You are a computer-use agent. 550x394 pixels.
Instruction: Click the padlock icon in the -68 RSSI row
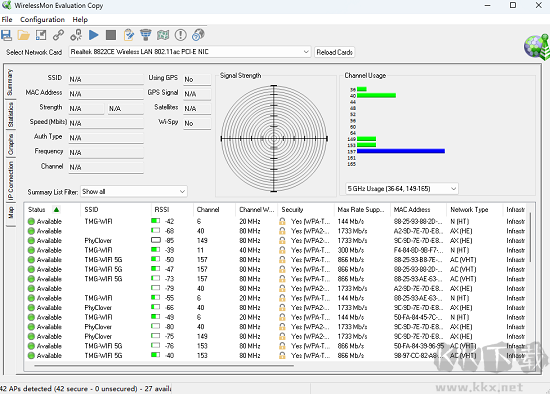pos(282,231)
